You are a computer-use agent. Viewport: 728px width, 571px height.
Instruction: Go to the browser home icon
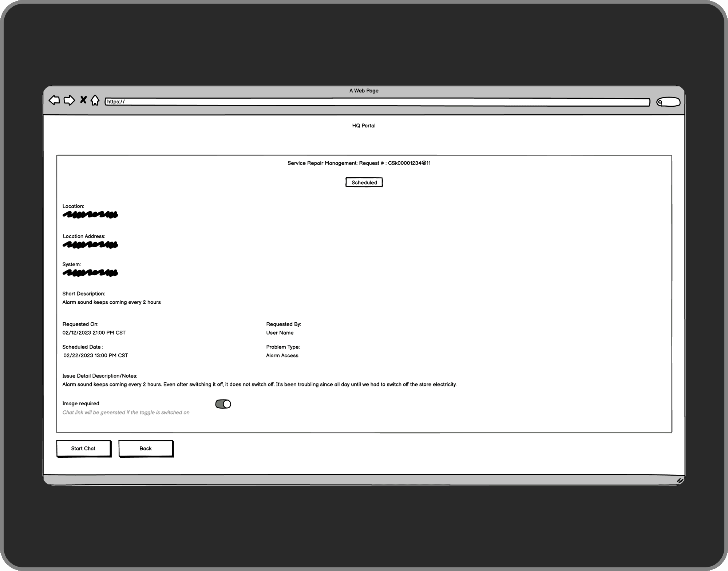pyautogui.click(x=95, y=100)
